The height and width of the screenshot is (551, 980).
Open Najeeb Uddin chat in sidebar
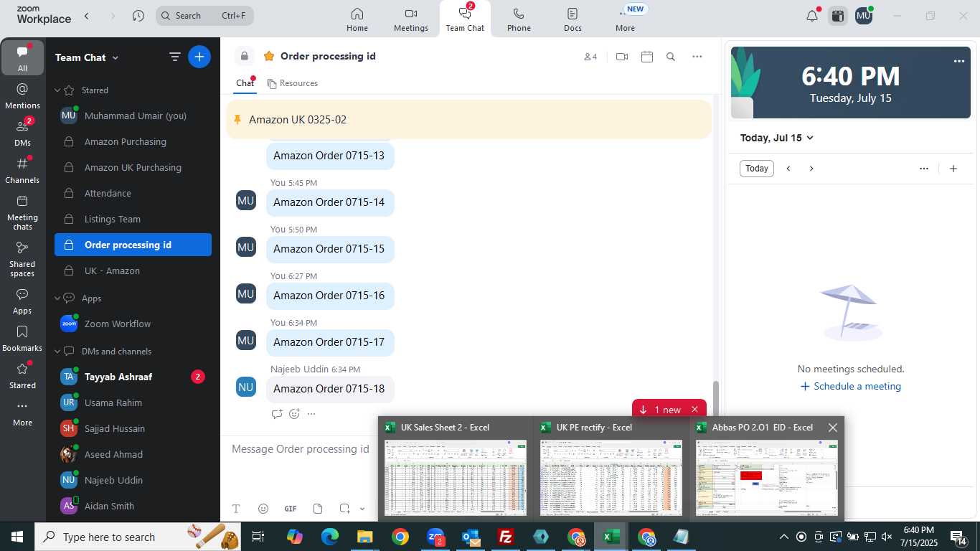tap(133, 480)
